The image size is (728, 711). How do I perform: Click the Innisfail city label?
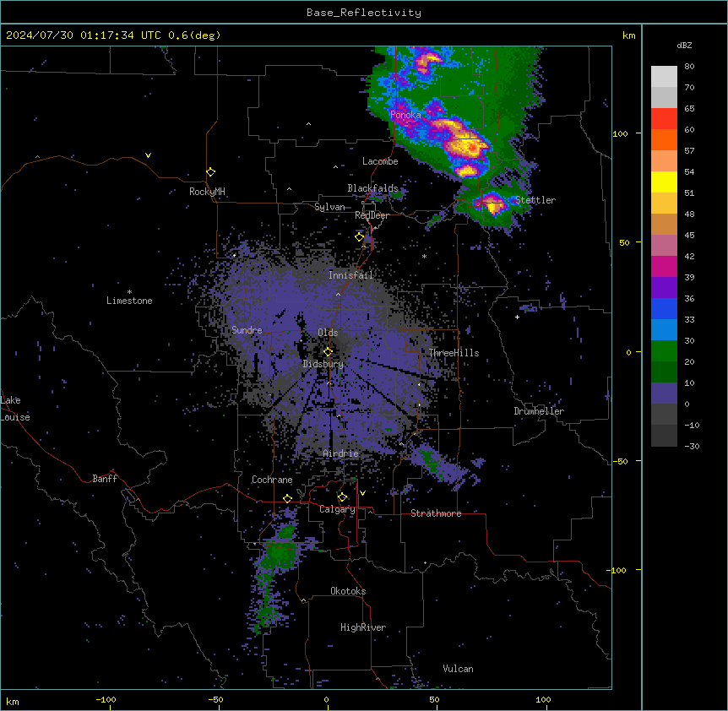pos(350,275)
